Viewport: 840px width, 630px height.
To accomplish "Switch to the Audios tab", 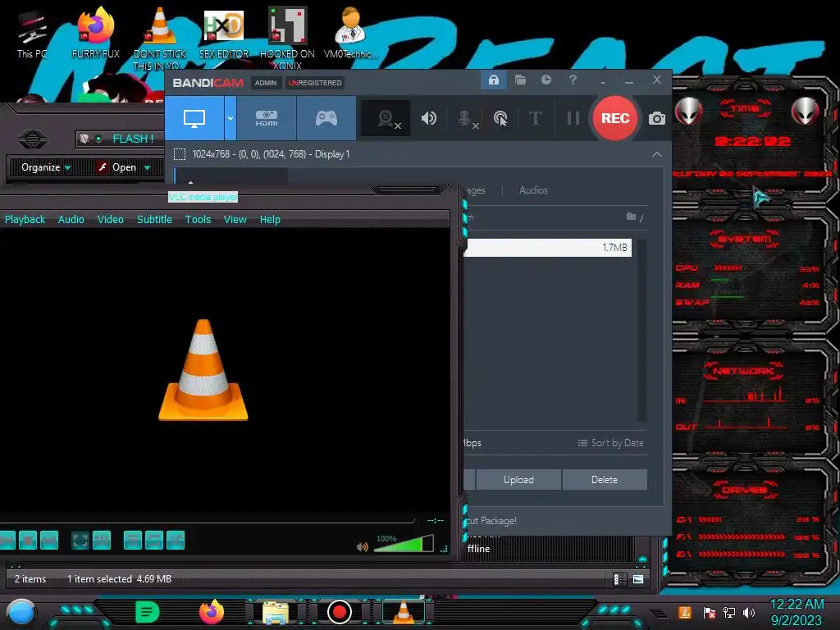I will 533,190.
